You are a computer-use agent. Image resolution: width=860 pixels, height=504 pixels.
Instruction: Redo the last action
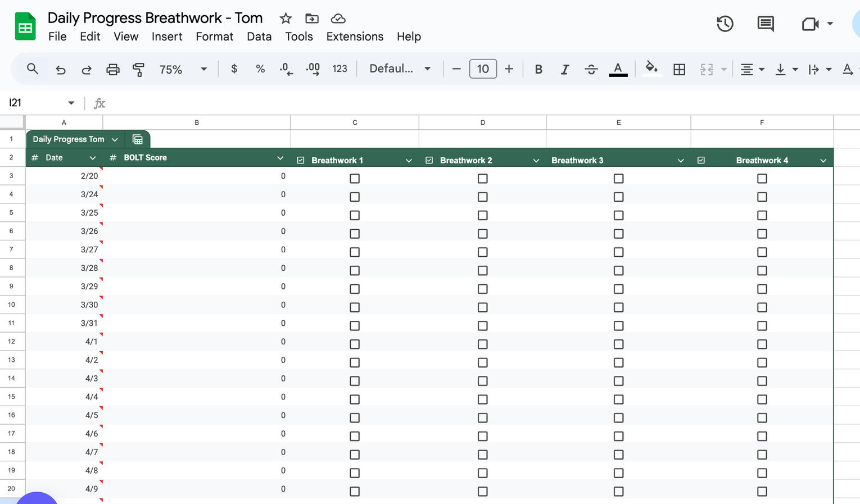[87, 69]
